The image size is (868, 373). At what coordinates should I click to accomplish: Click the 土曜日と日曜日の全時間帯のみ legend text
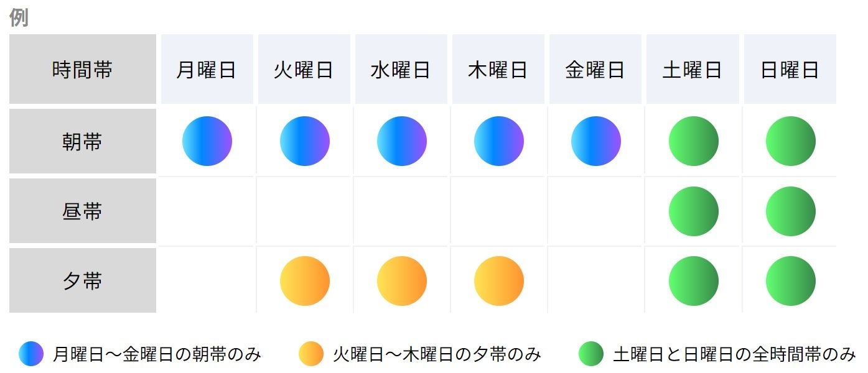tap(735, 355)
